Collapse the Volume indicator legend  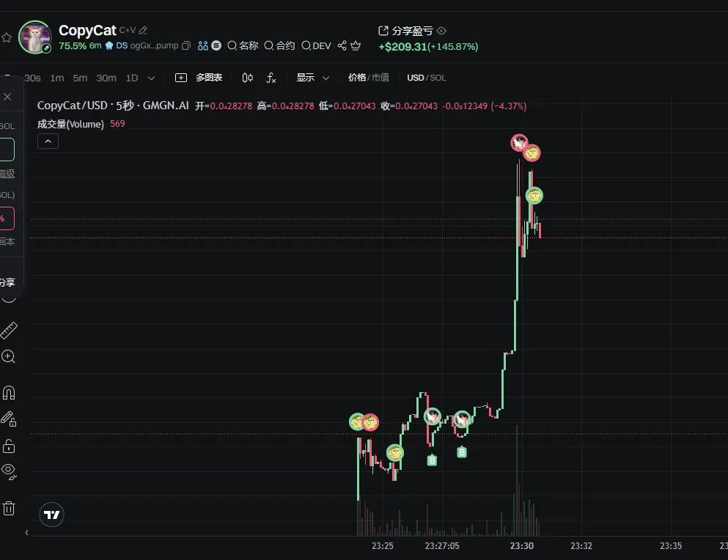click(x=48, y=141)
